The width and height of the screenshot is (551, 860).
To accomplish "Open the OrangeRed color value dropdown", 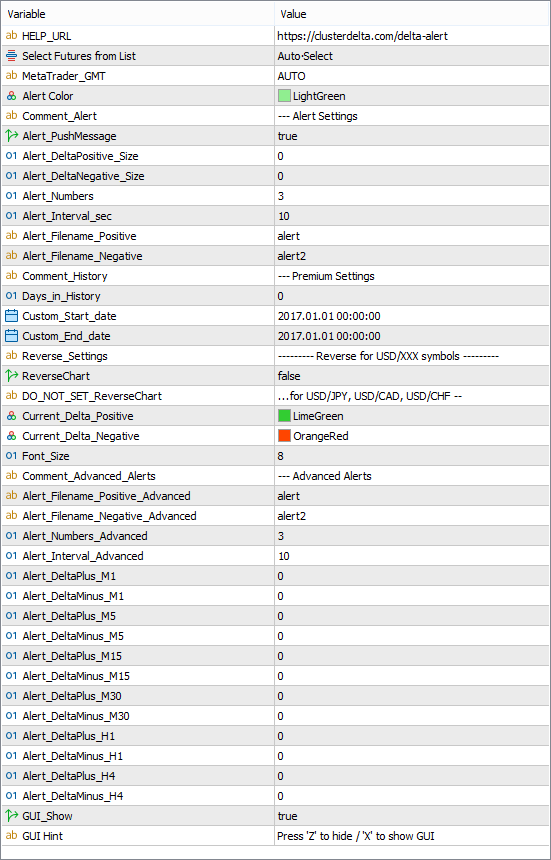I will (412, 436).
